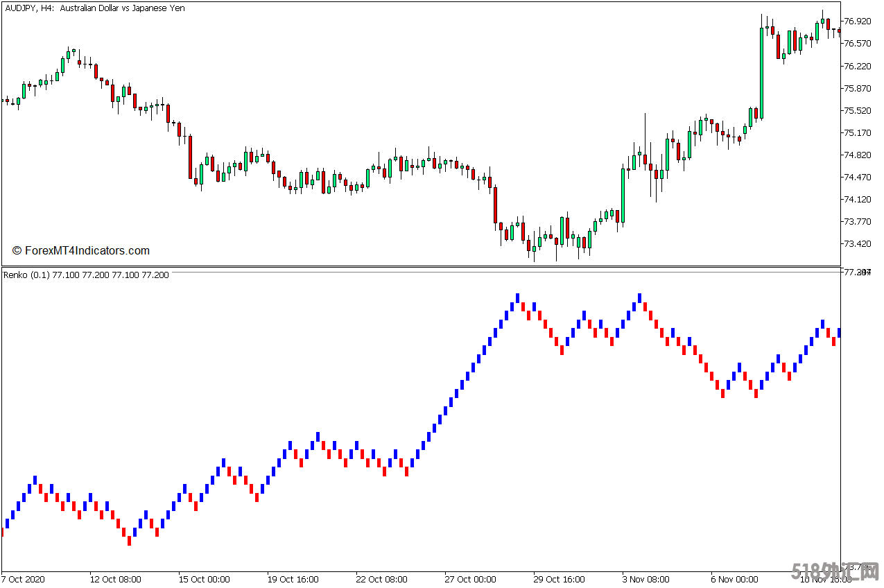This screenshot has width=884, height=588.
Task: Click the 12 Oct 08:00 time marker
Action: pyautogui.click(x=115, y=579)
